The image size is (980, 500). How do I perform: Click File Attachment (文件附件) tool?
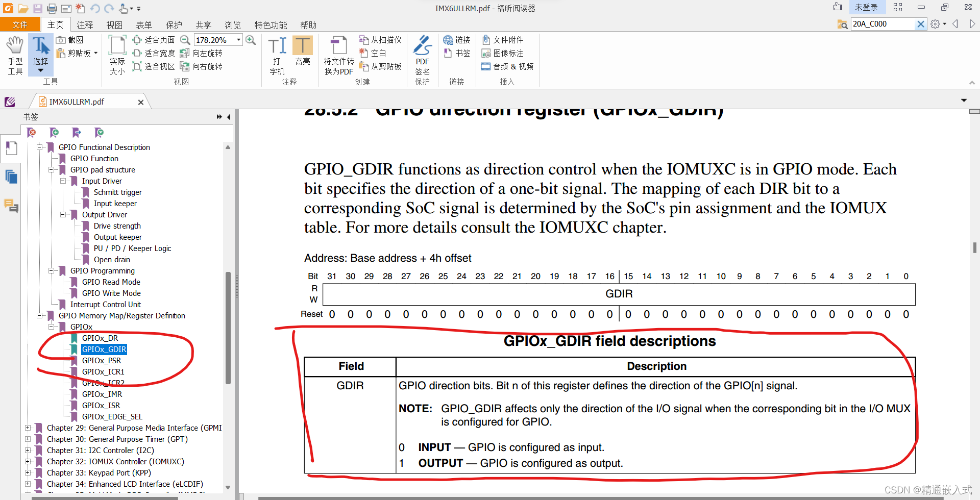point(502,40)
